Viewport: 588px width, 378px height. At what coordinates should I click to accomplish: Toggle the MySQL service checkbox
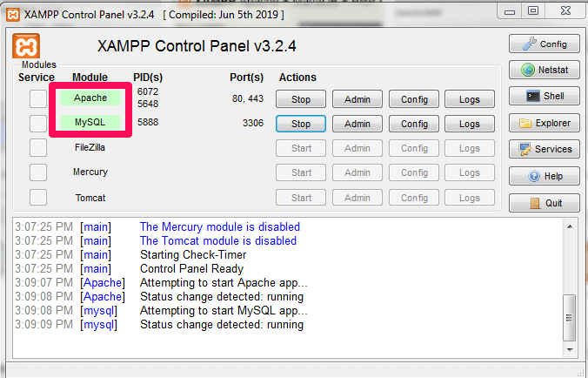tap(38, 124)
